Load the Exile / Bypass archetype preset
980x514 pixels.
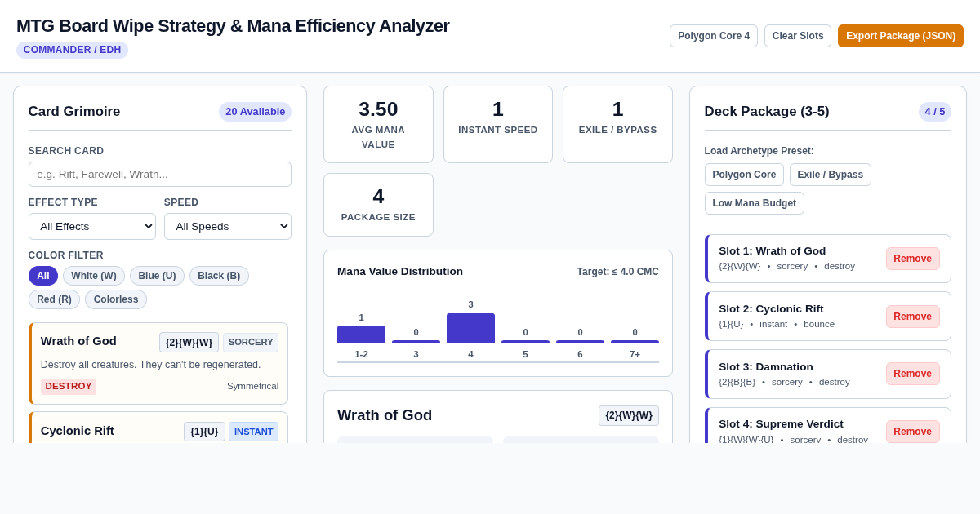coord(831,175)
